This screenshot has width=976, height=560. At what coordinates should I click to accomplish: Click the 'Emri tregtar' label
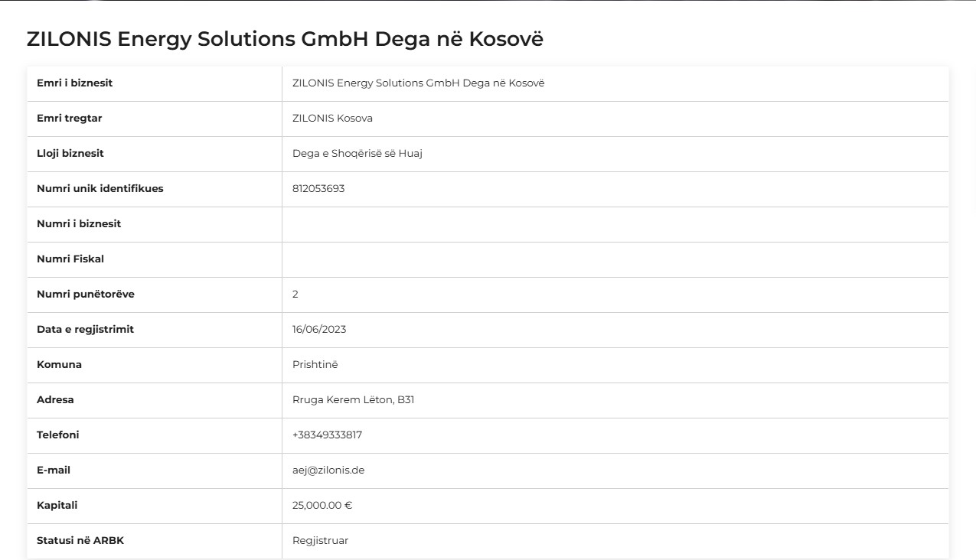pyautogui.click(x=69, y=118)
